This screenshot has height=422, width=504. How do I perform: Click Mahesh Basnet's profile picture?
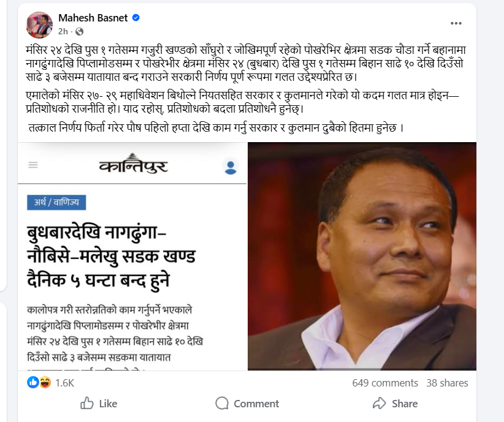pos(39,24)
